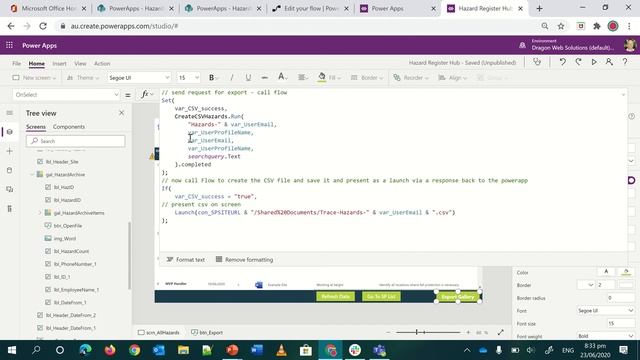Open the Theme dropdown
Viewport: 640px width, 360px height.
tap(82, 78)
